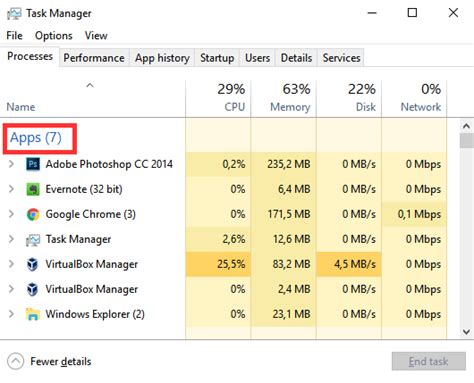Sort by the Network column header
Image resolution: width=474 pixels, height=383 pixels.
pos(414,99)
